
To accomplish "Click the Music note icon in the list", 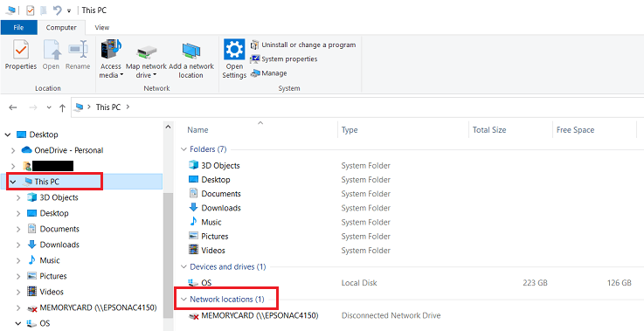I will pos(193,222).
